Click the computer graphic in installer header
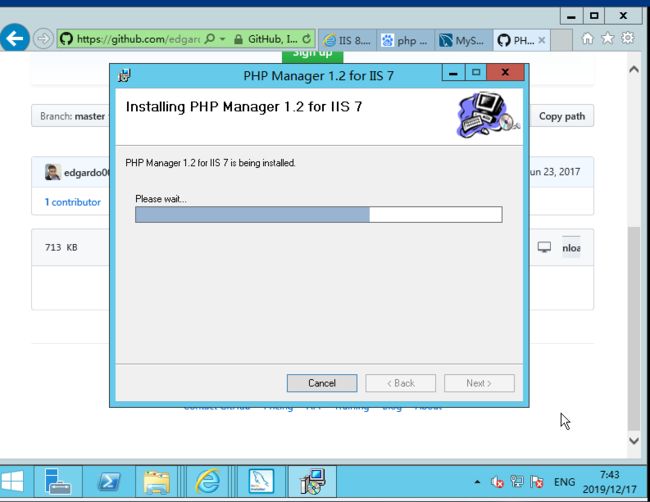 tap(488, 115)
